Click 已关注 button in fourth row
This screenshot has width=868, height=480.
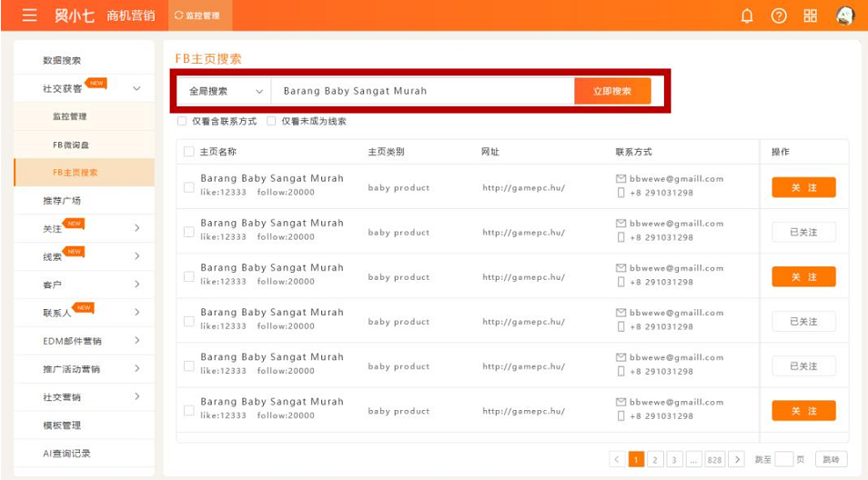[x=803, y=321]
